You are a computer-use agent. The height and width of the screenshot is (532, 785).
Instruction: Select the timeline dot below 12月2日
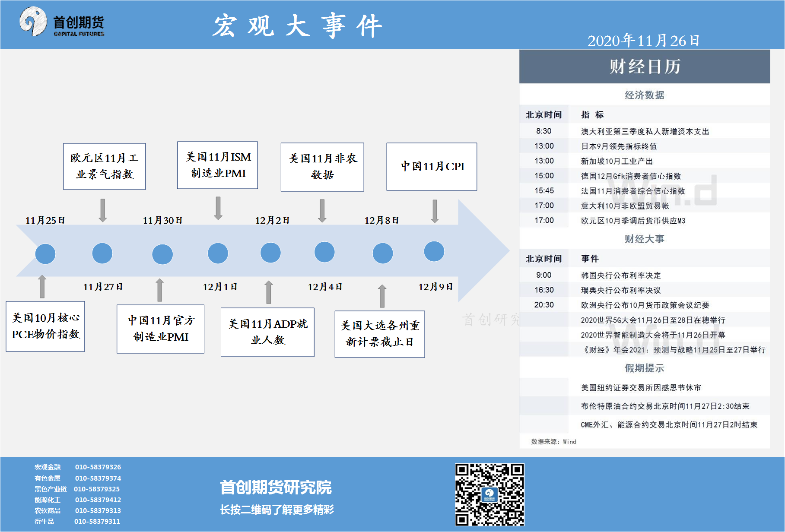[270, 253]
